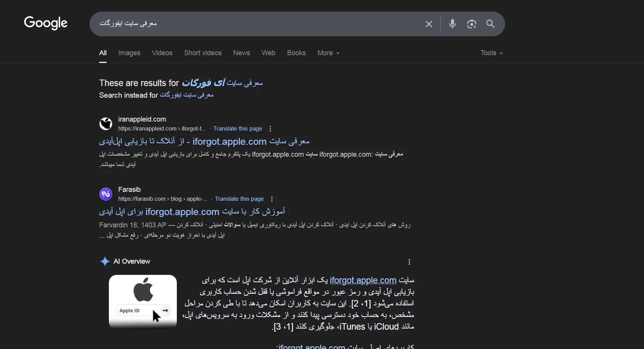Select the Short videos tab
The height and width of the screenshot is (349, 644).
click(x=203, y=53)
